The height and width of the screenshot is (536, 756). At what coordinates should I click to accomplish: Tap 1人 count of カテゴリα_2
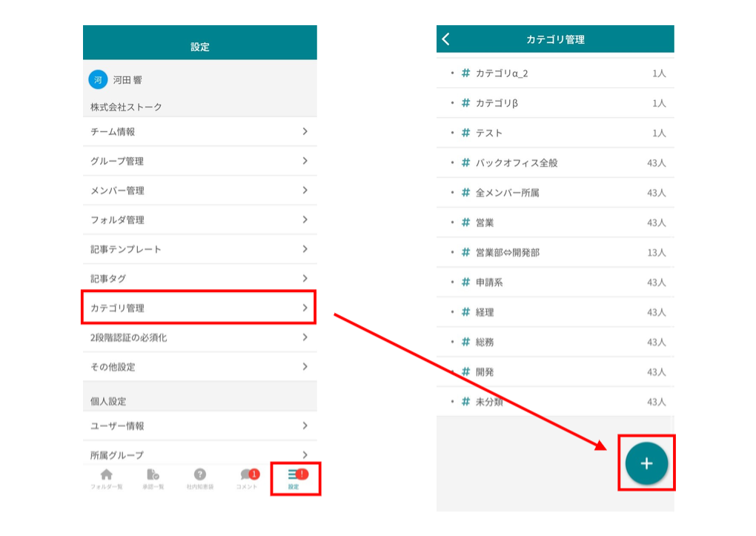click(x=659, y=73)
